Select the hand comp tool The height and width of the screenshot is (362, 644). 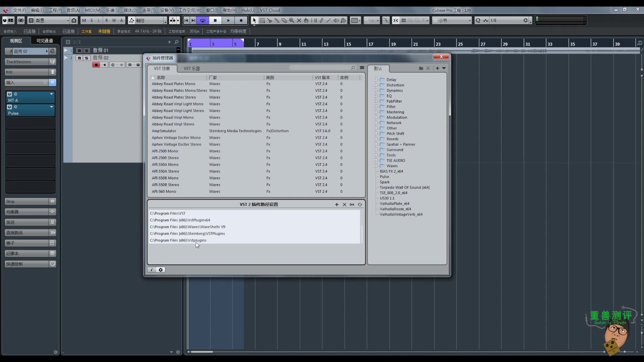306,20
